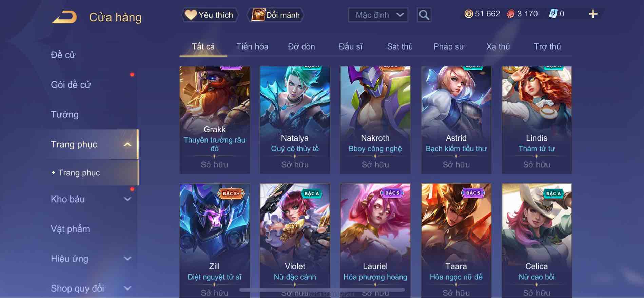This screenshot has height=298, width=644.
Task: Tap the gold coin balance icon
Action: (469, 14)
